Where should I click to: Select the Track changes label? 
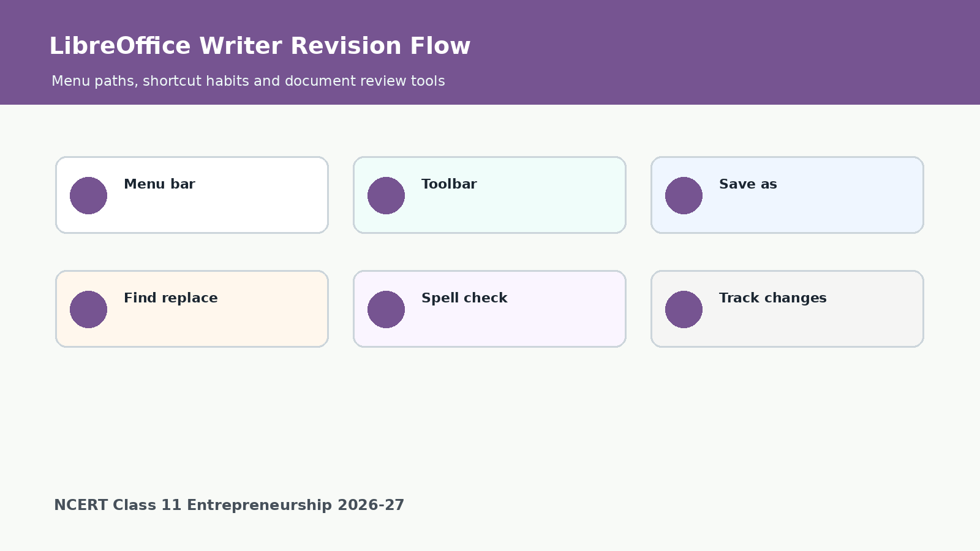pos(773,298)
